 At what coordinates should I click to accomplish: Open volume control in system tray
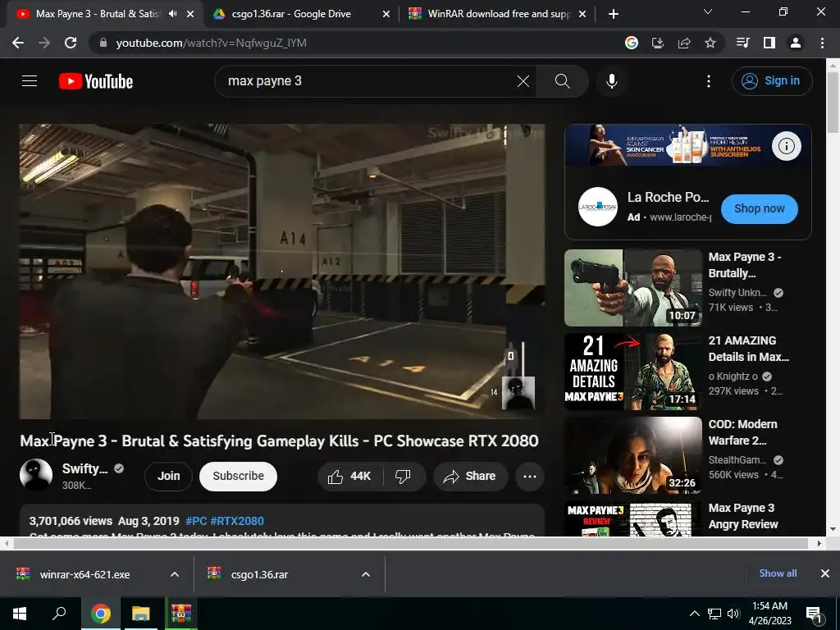733,614
